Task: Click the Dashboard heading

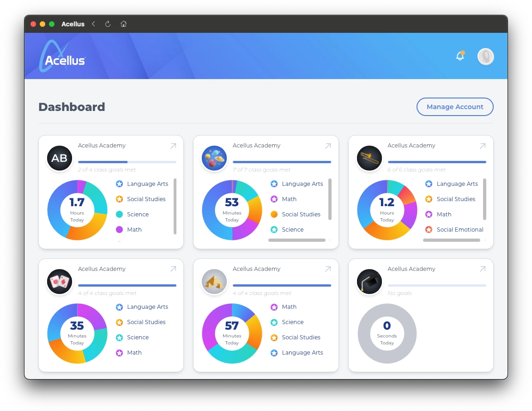Action: click(x=72, y=107)
